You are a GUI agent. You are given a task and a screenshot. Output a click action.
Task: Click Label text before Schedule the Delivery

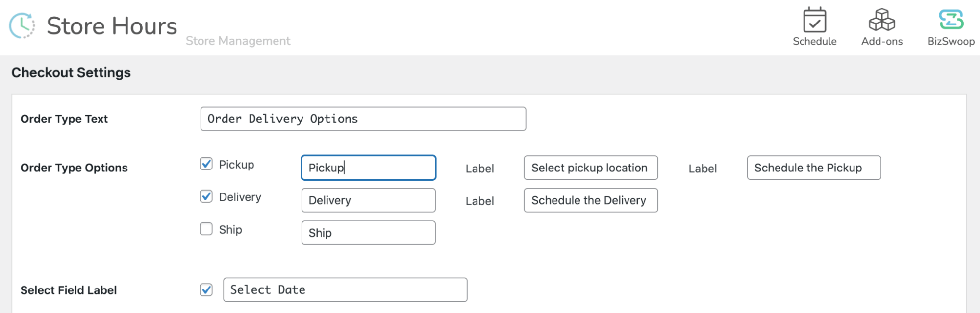[479, 201]
